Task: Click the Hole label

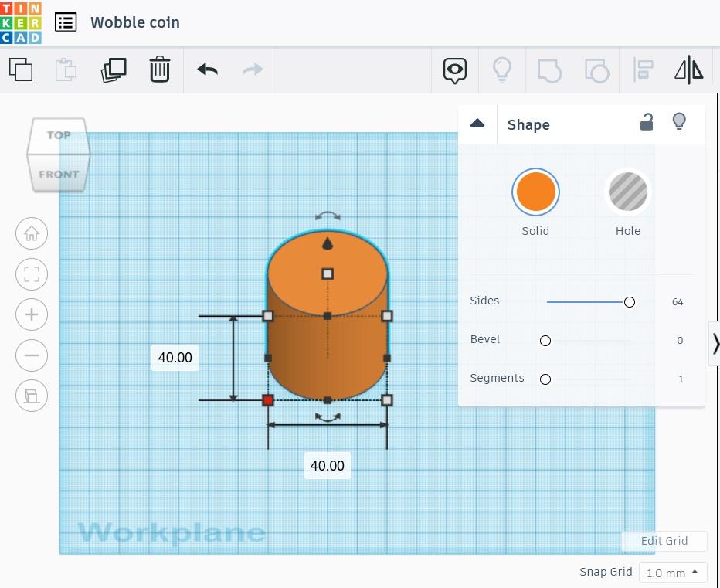Action: point(628,230)
